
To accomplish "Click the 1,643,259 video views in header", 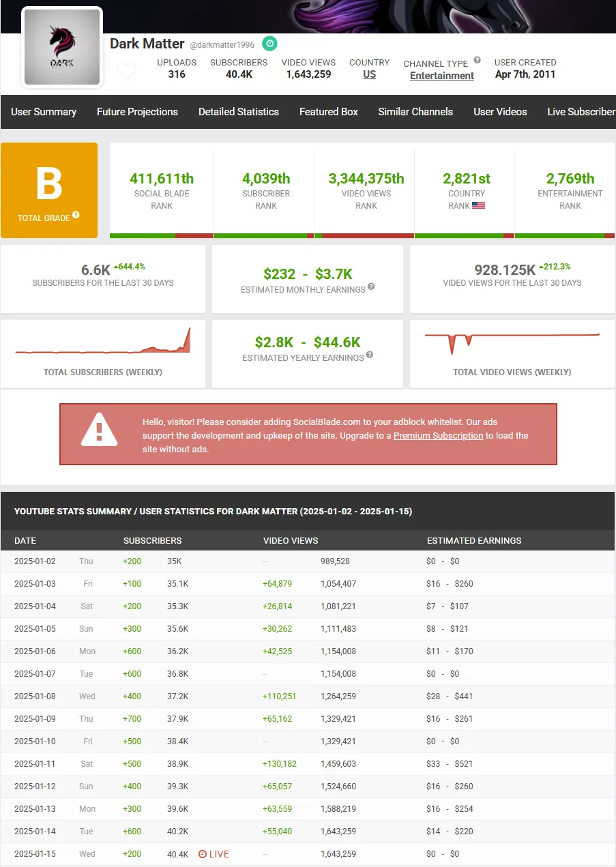I will click(309, 74).
